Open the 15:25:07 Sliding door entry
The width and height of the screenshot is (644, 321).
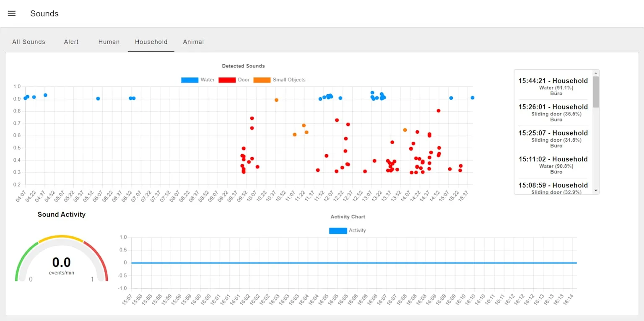[553, 139]
